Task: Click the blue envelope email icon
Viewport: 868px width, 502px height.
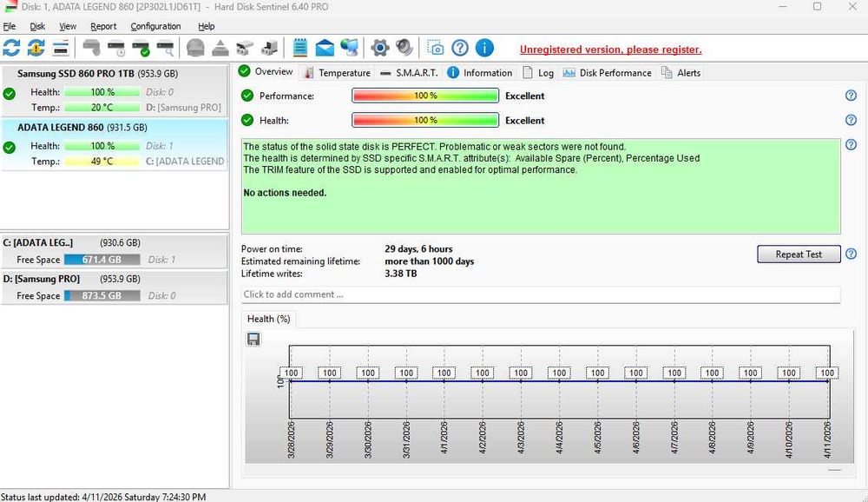Action: pyautogui.click(x=325, y=49)
